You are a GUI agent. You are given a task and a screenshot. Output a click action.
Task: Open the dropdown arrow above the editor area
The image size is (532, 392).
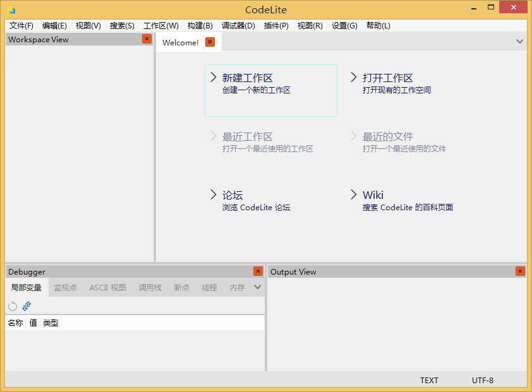pyautogui.click(x=519, y=40)
